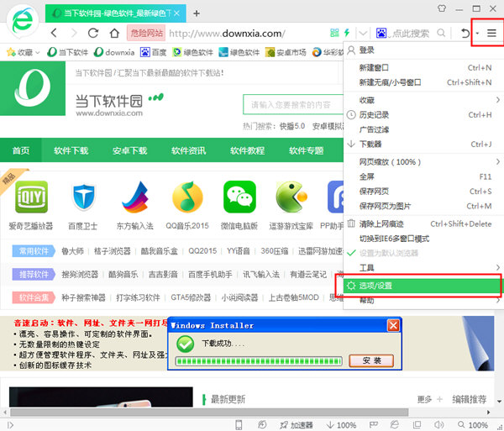Open the 软件下载 navigation tab
Image resolution: width=504 pixels, height=431 pixels.
pyautogui.click(x=71, y=150)
